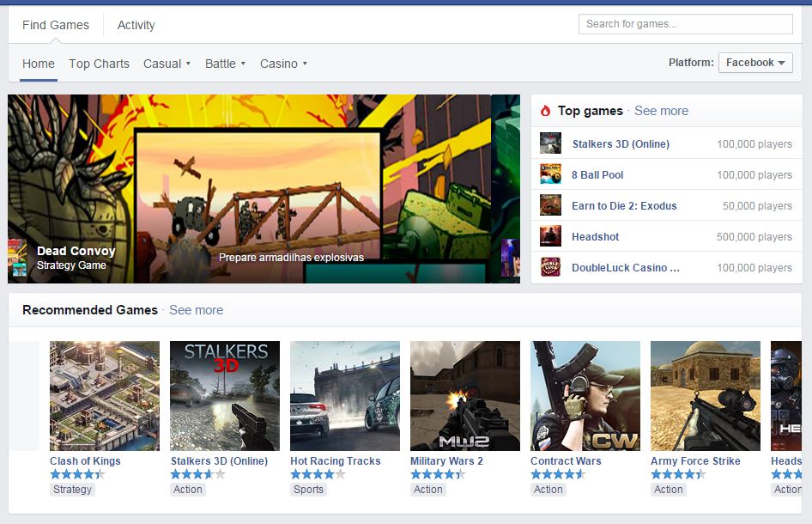The width and height of the screenshot is (812, 524).
Task: Expand the Battle category dropdown
Action: tap(225, 64)
